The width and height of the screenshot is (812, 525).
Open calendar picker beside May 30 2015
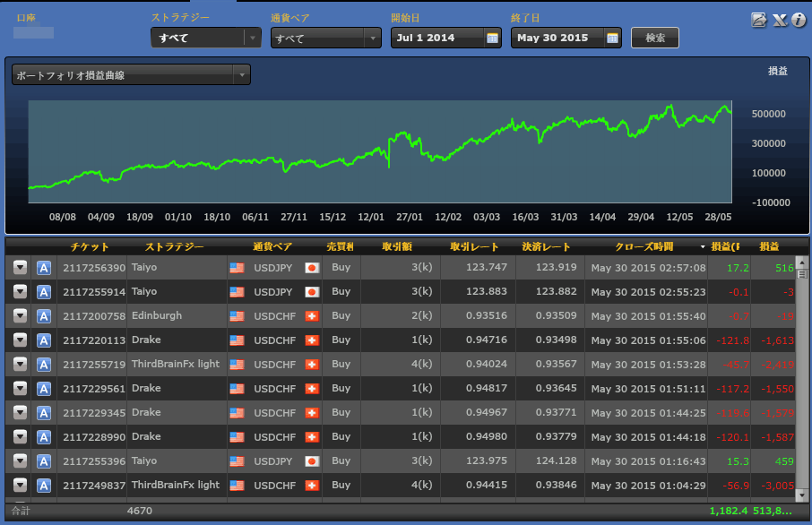613,38
